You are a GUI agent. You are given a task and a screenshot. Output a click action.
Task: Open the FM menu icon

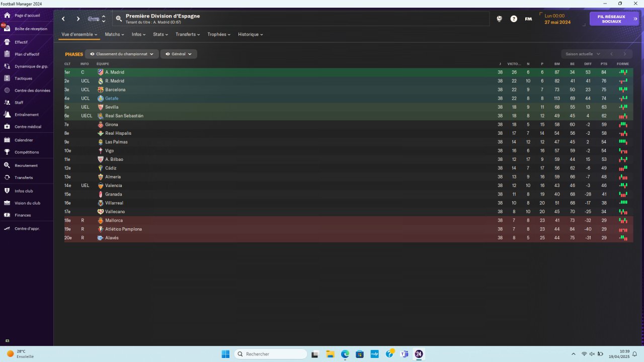[x=528, y=19]
